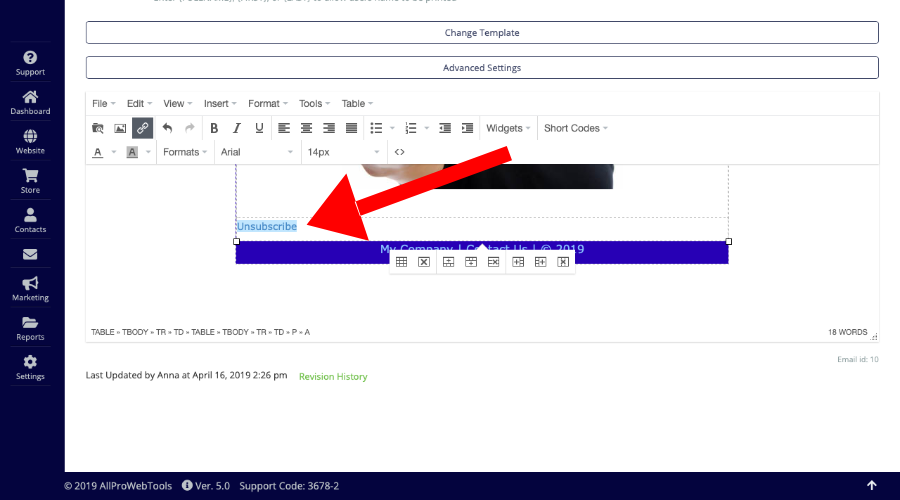Click the insert image icon
This screenshot has width=900, height=500.
[x=120, y=128]
